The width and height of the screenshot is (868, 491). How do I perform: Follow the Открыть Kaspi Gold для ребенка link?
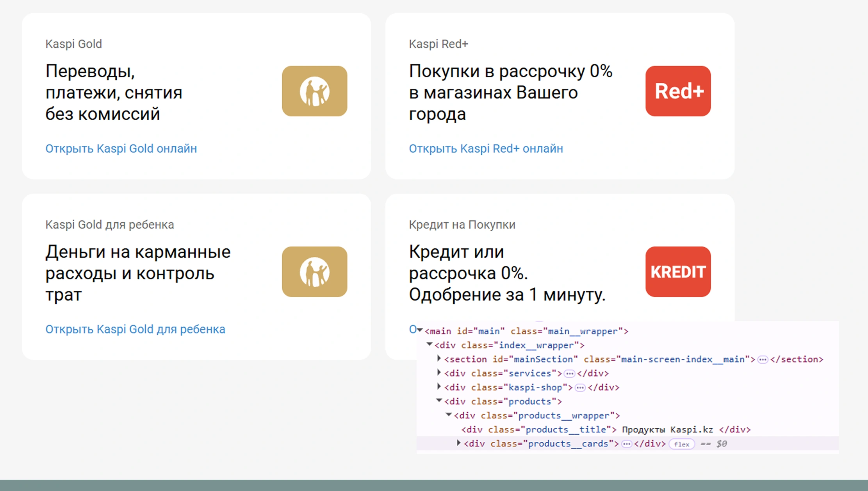pos(135,329)
